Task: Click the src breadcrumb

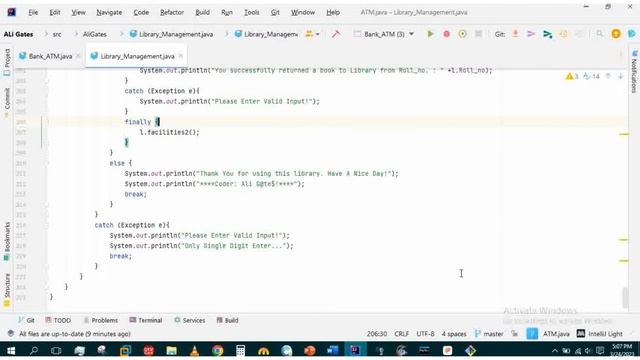Action: pos(57,34)
